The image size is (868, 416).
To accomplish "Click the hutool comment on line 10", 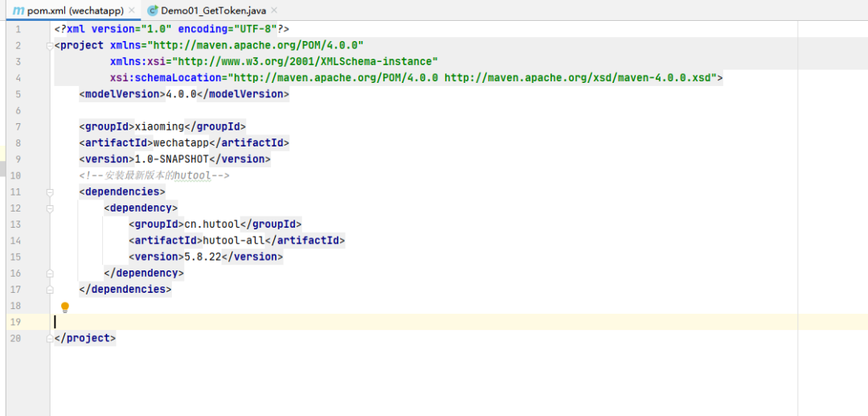I will [154, 175].
